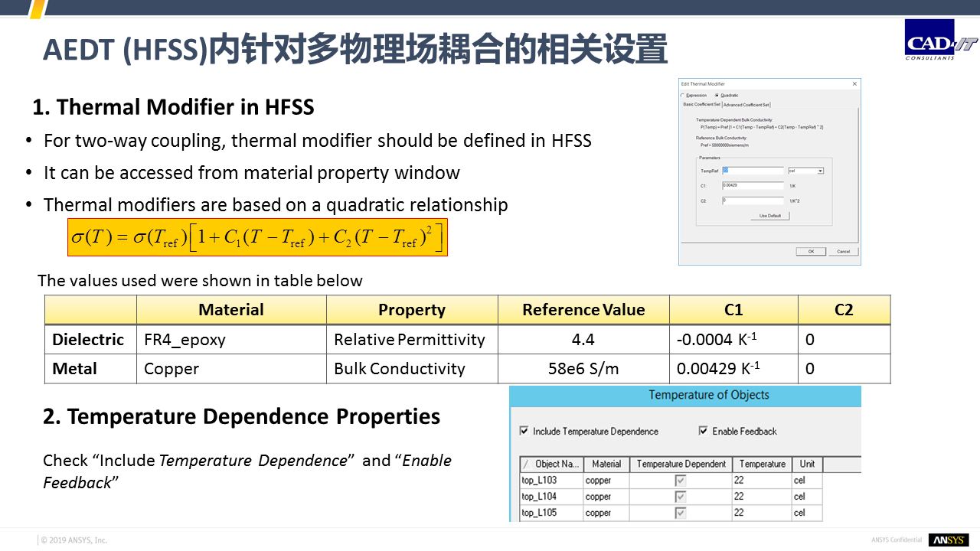This screenshot has width=980, height=551.
Task: Click the TempRef input field
Action: [x=753, y=171]
